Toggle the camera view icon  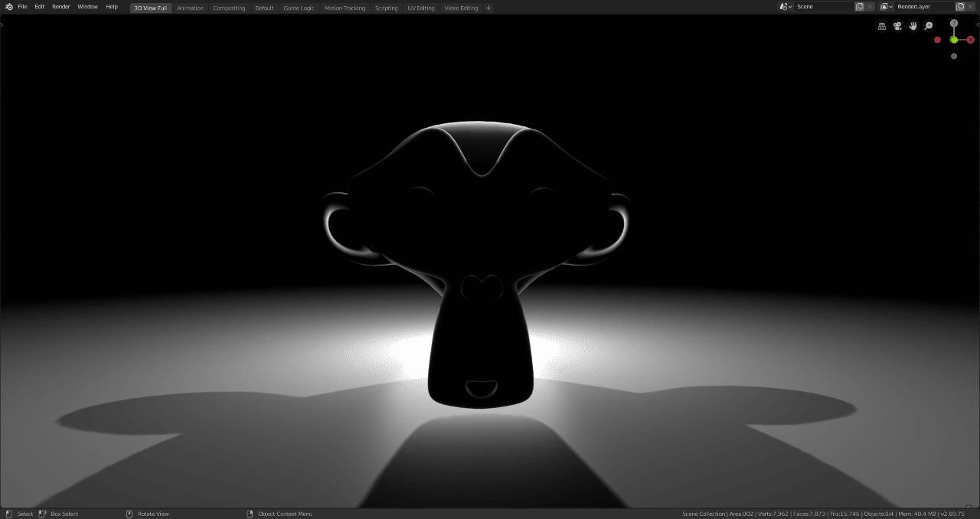click(897, 26)
